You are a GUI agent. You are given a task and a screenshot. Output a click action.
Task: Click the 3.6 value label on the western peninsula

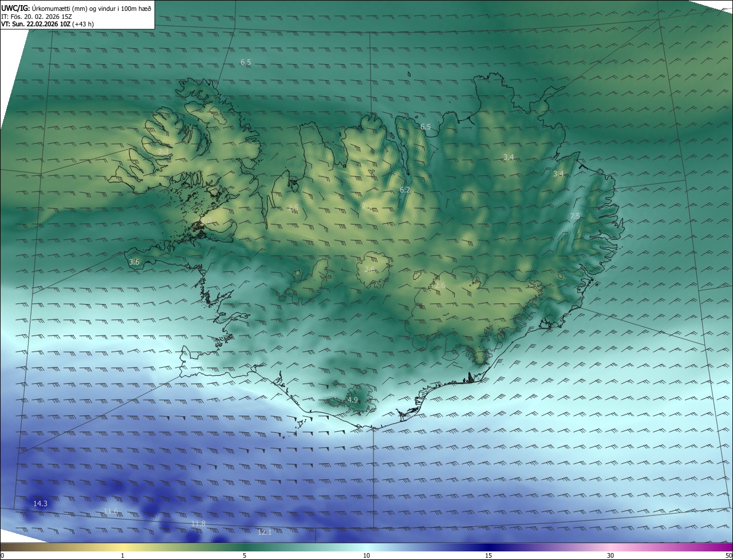click(134, 262)
